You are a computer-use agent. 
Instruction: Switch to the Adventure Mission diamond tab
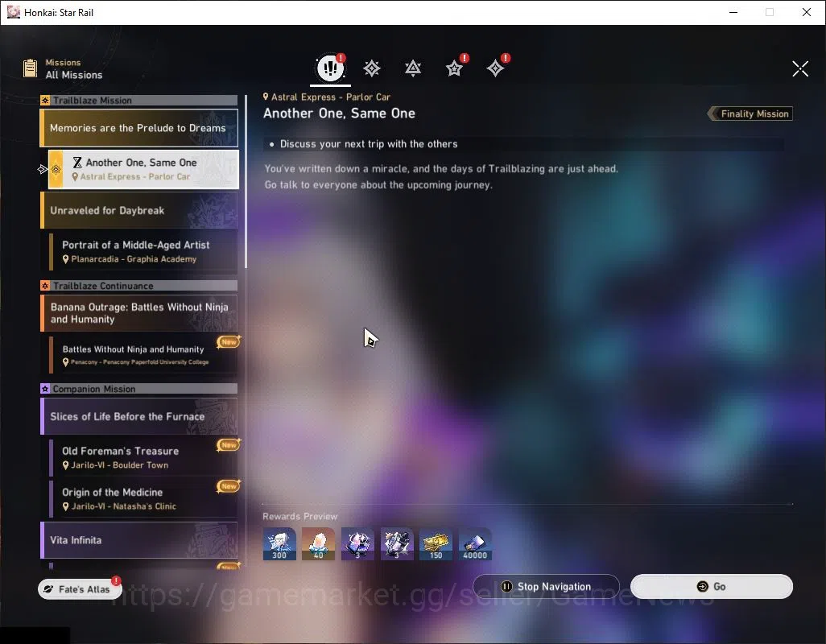click(495, 68)
